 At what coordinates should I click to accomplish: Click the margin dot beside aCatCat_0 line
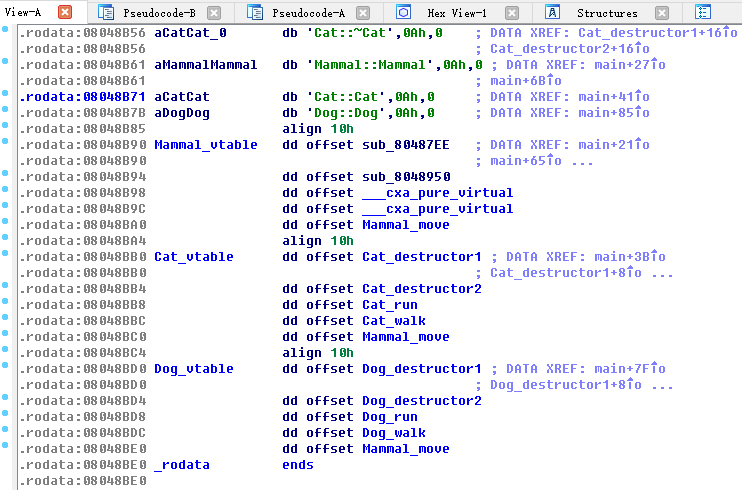coord(7,33)
